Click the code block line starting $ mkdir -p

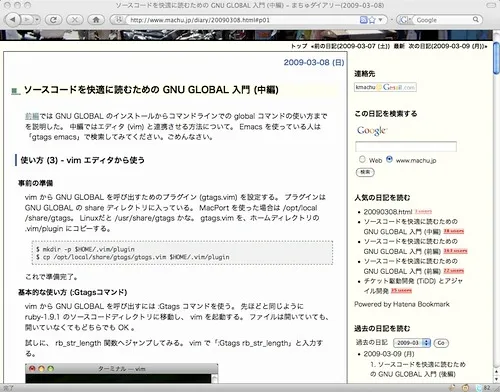85,249
